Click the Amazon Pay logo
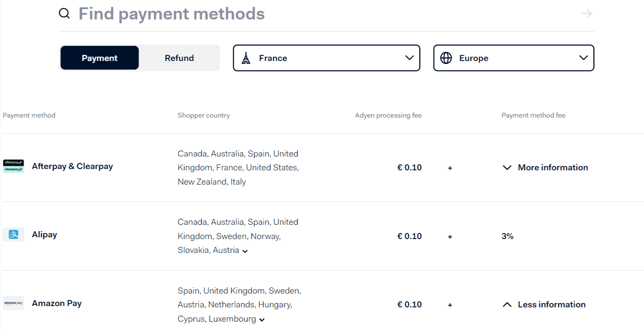Viewport: 644px width, 332px height. [13, 303]
